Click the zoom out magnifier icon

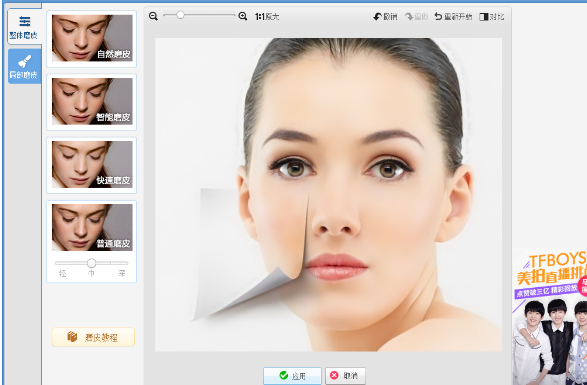[153, 16]
